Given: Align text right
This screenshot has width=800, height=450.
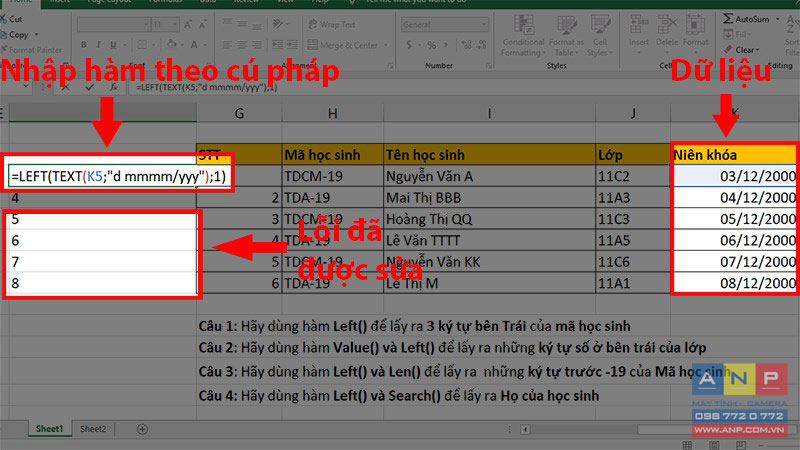Looking at the screenshot, I should [257, 45].
